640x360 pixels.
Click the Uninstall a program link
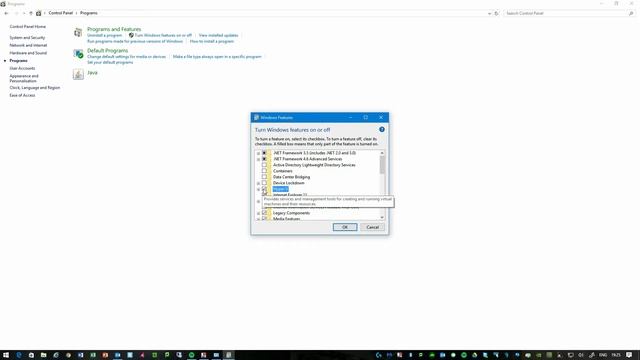click(104, 36)
